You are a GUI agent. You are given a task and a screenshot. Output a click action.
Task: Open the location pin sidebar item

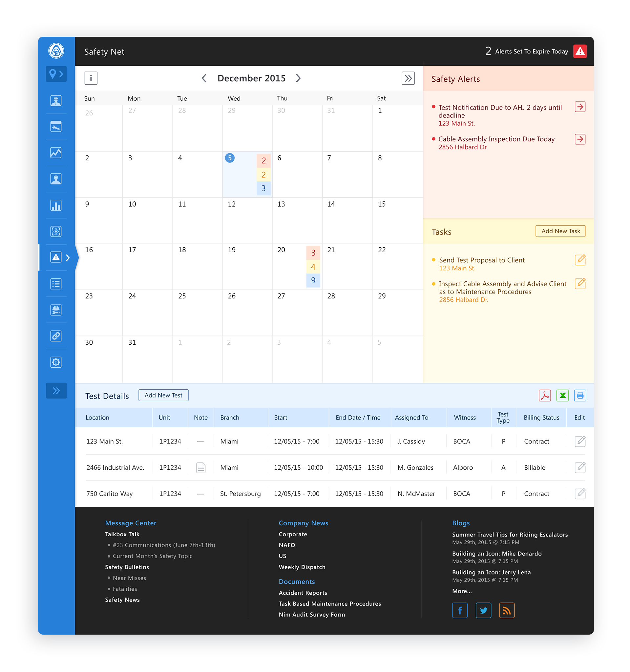[56, 74]
